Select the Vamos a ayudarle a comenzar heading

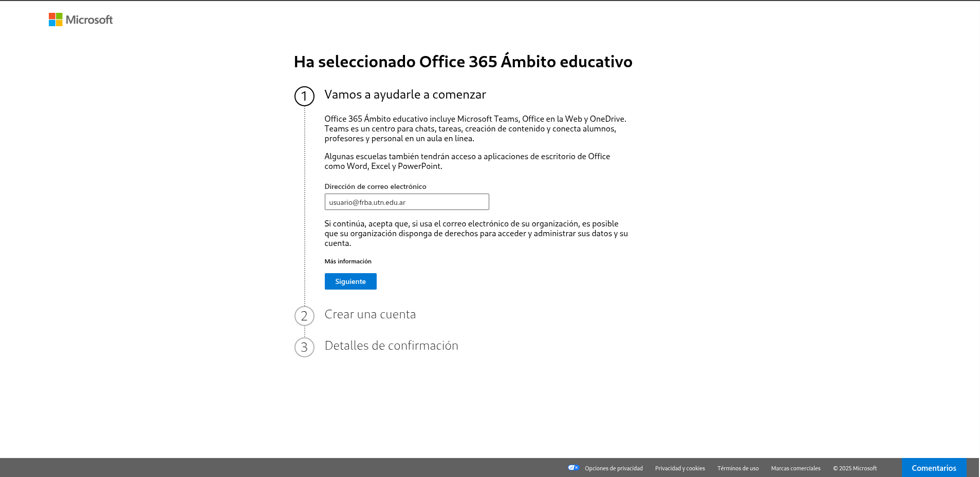click(x=405, y=94)
